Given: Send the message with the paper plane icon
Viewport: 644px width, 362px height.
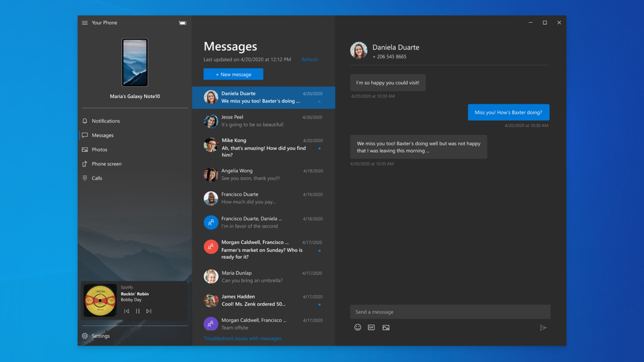Looking at the screenshot, I should tap(543, 327).
